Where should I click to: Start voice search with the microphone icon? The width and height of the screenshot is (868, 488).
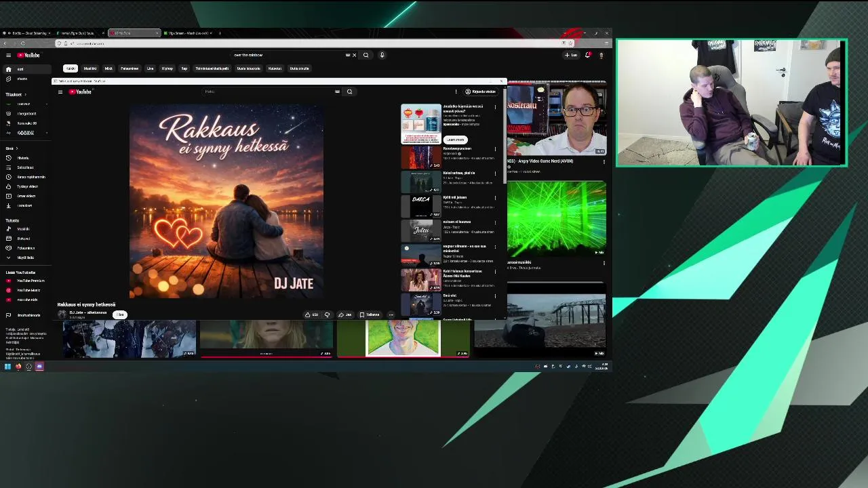382,55
